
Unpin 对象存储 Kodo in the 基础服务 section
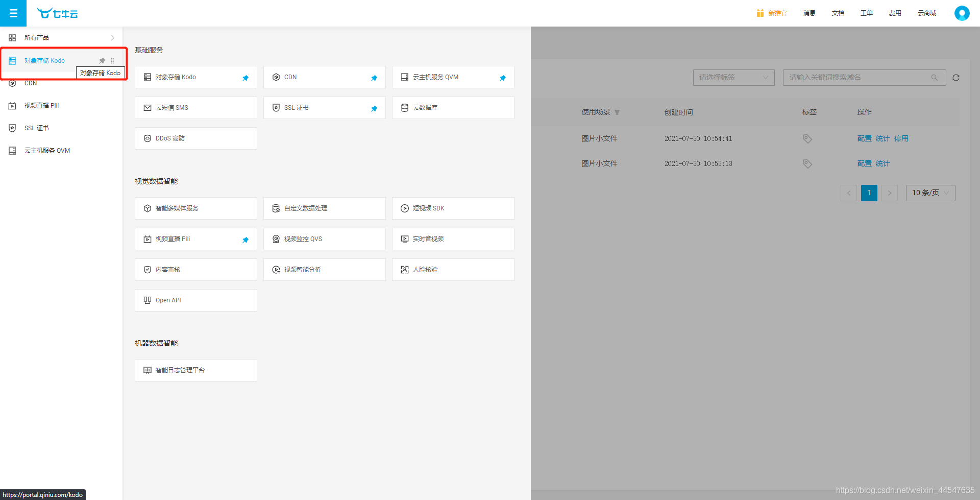pos(246,78)
